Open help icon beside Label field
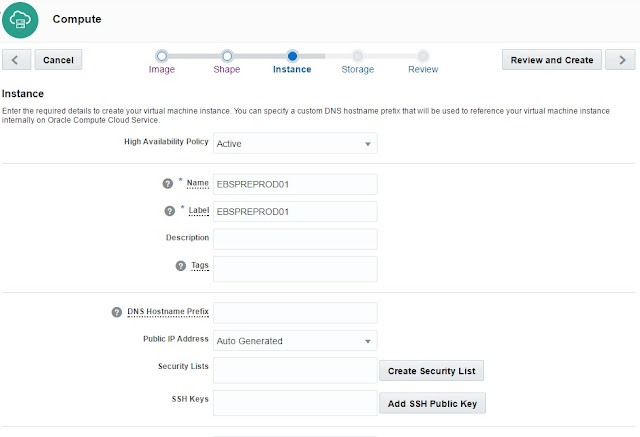This screenshot has width=640, height=437. pos(168,211)
